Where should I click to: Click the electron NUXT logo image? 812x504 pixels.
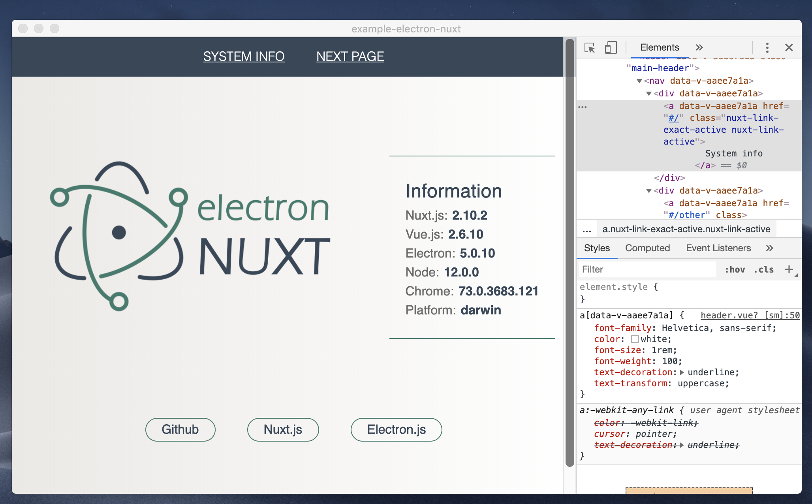[x=190, y=236]
